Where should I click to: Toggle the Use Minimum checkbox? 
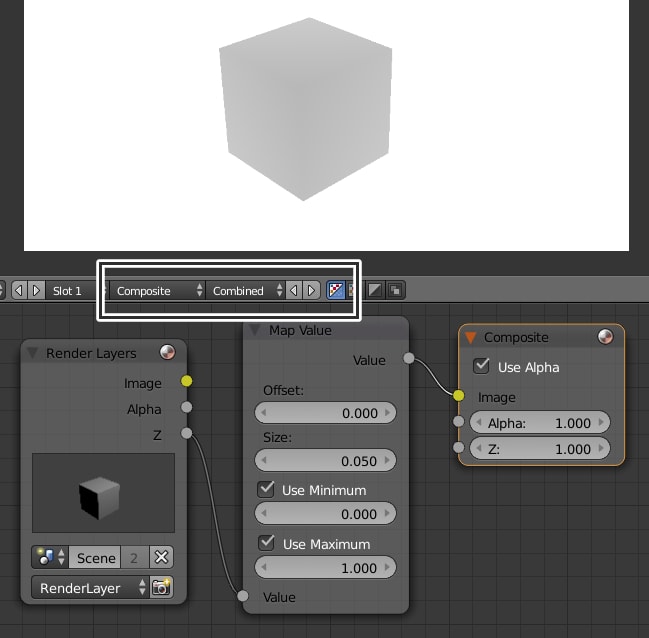[266, 489]
